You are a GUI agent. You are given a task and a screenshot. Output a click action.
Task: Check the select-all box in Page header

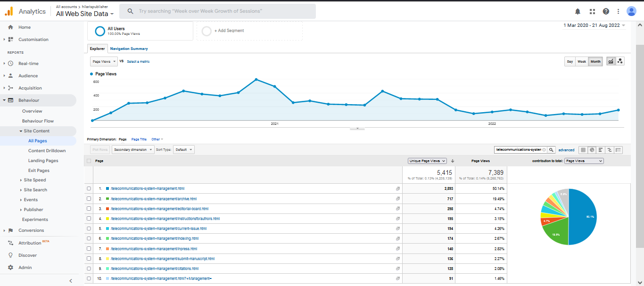[x=89, y=161]
